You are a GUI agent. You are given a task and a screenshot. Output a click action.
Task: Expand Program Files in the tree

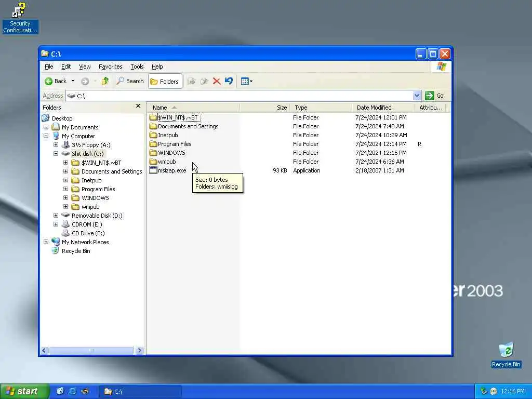point(65,189)
